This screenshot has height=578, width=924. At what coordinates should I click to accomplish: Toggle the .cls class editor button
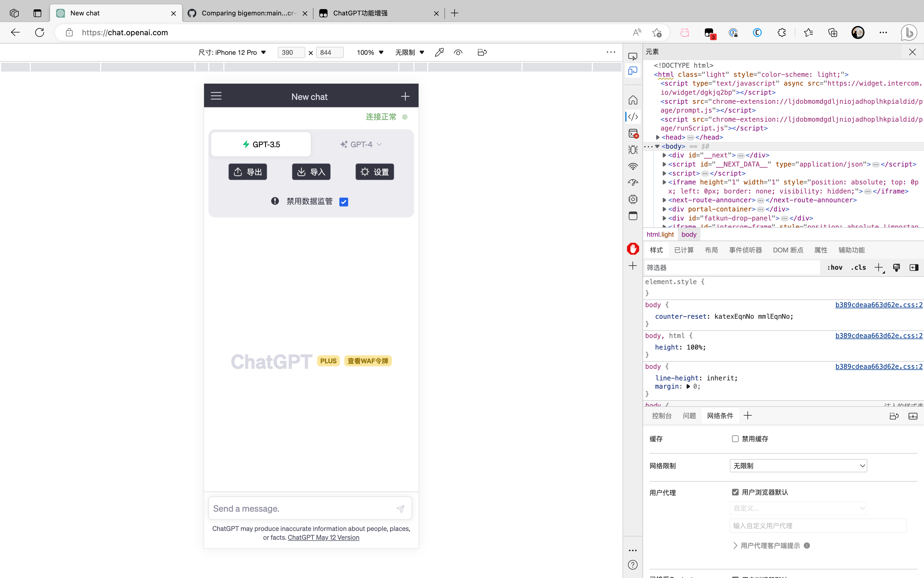(x=858, y=268)
